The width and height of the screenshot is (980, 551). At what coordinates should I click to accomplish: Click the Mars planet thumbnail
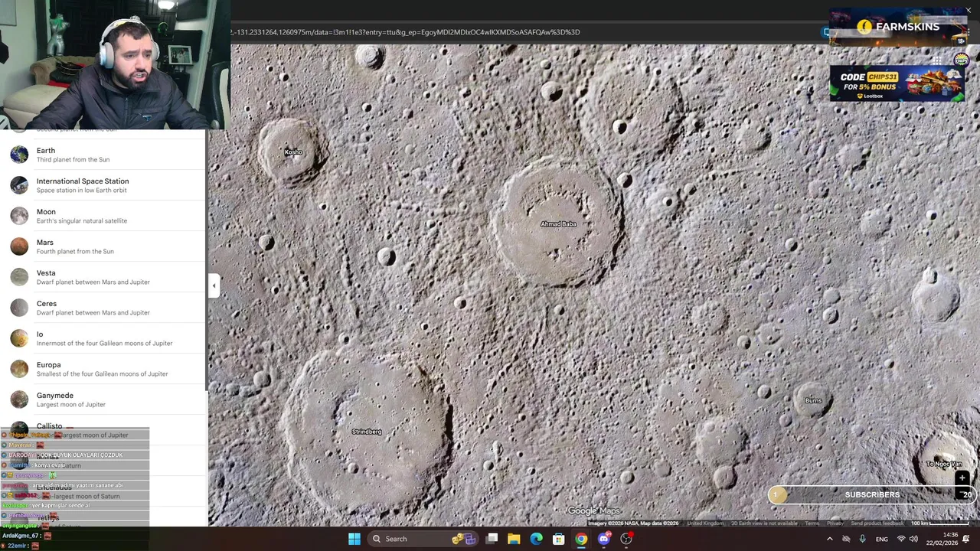coord(19,246)
